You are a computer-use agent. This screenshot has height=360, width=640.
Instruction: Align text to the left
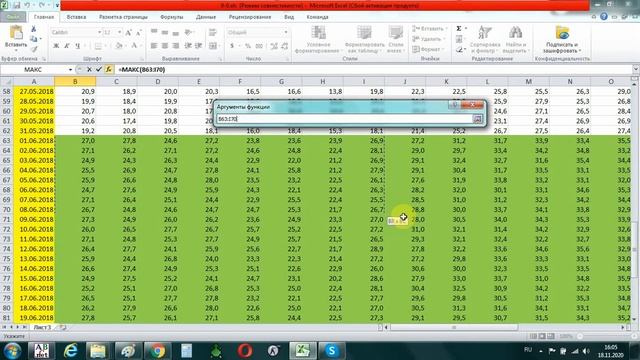tap(154, 46)
